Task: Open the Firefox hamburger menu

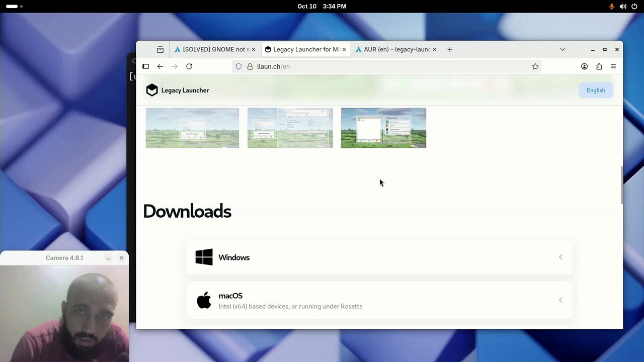Action: click(613, 66)
